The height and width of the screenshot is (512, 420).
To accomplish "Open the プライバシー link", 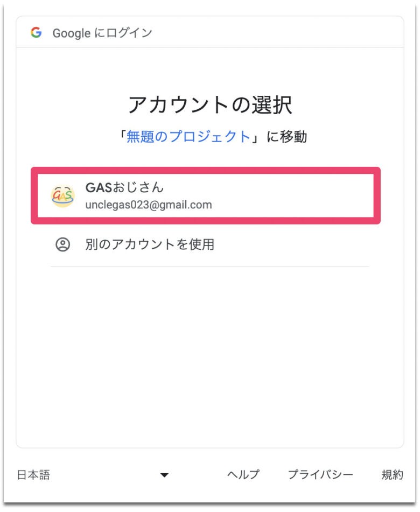I will pyautogui.click(x=320, y=474).
